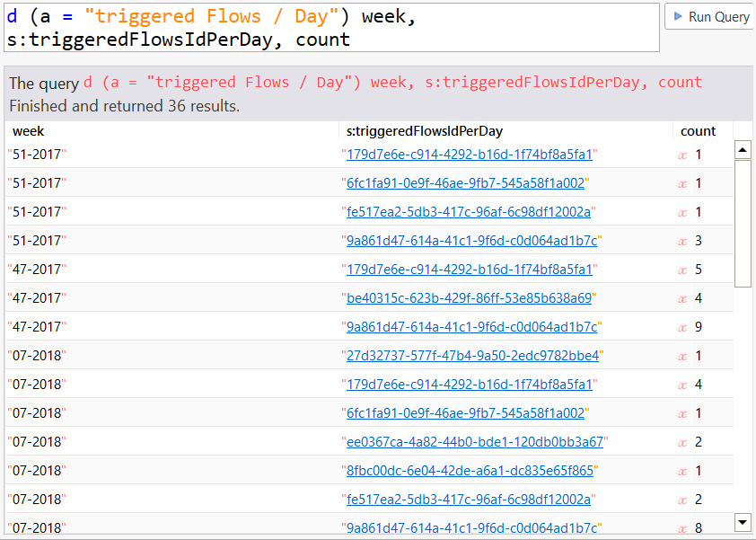Click the x icon beside count 5
Viewport: 756px width, 540px height.
tap(683, 270)
